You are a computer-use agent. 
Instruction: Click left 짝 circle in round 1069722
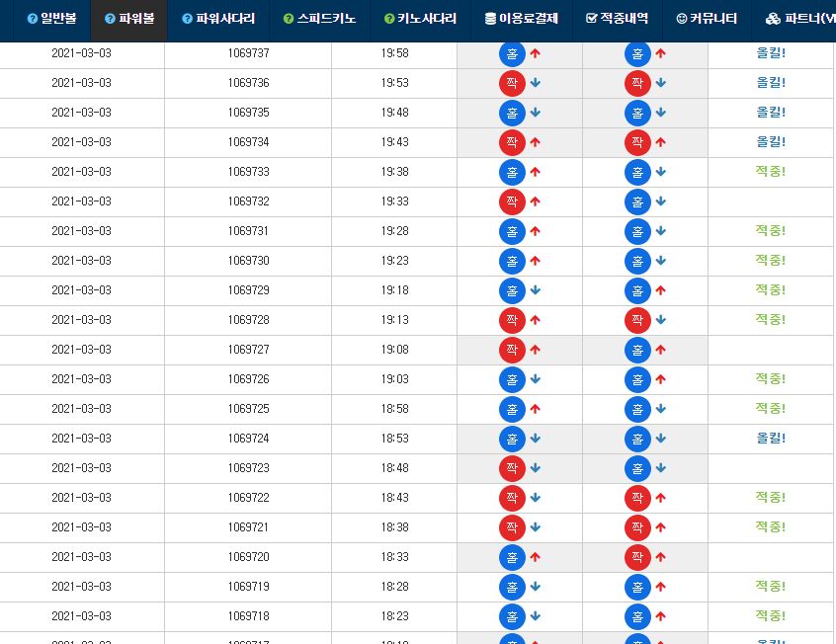(x=512, y=498)
